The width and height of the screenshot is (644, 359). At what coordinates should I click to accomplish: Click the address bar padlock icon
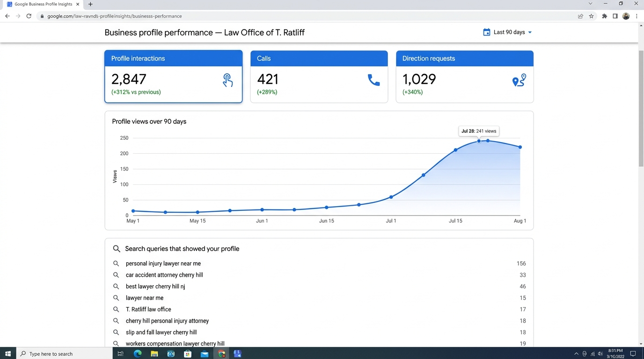pos(42,16)
